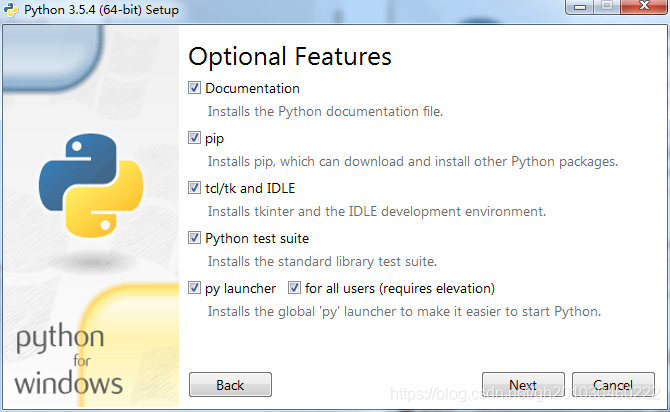Screen dimensions: 670x412
Task: Click the disabled maximize button
Action: [x=607, y=6]
